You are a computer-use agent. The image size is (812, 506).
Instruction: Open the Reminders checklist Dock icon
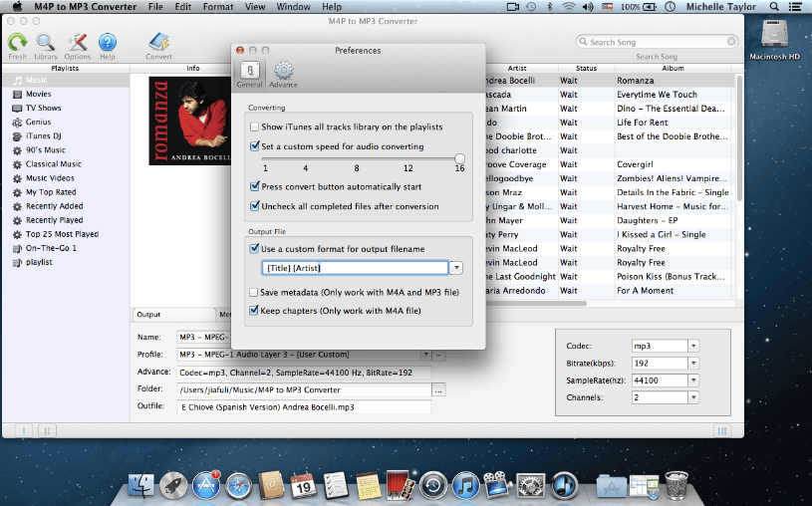(x=336, y=485)
